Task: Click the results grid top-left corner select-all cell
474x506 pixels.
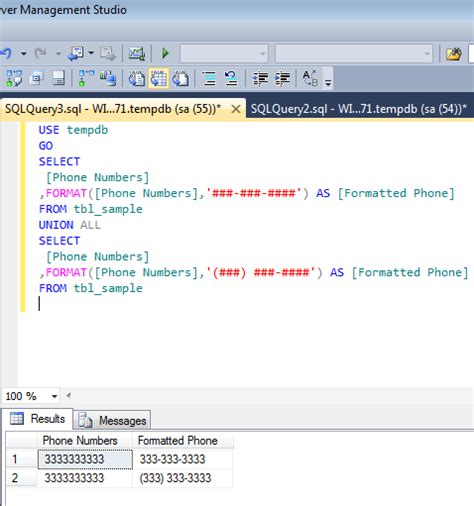Action: (21, 440)
